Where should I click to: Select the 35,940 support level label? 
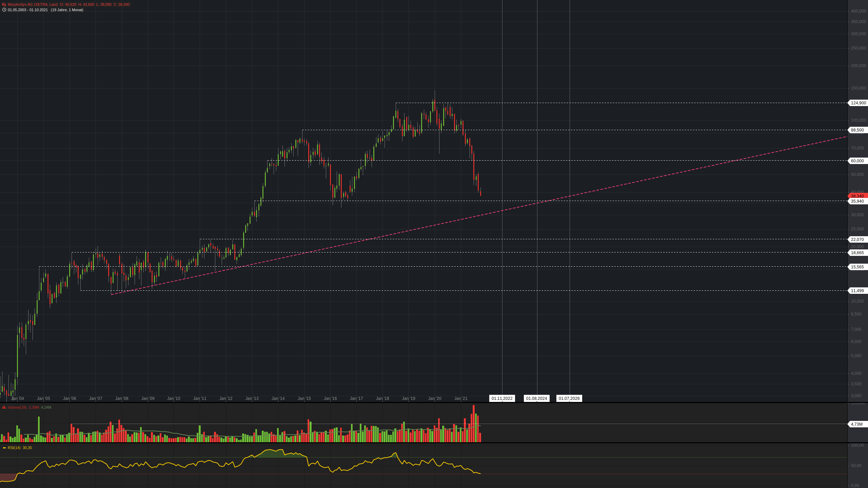[857, 201]
